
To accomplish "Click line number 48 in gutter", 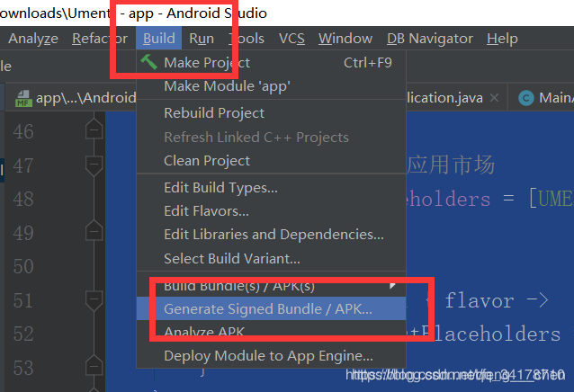I will pyautogui.click(x=23, y=200).
